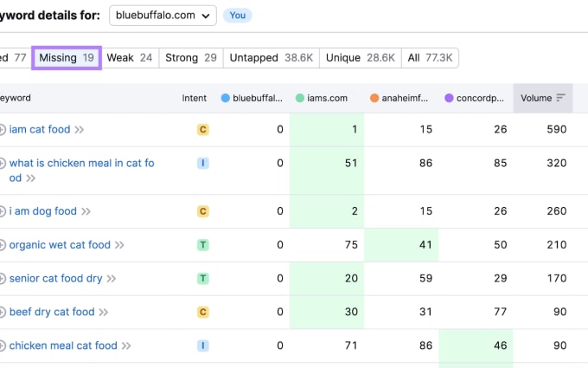This screenshot has height=368, width=588.
Task: Click iams.com position 30 for beef dry cat food
Action: tap(351, 312)
